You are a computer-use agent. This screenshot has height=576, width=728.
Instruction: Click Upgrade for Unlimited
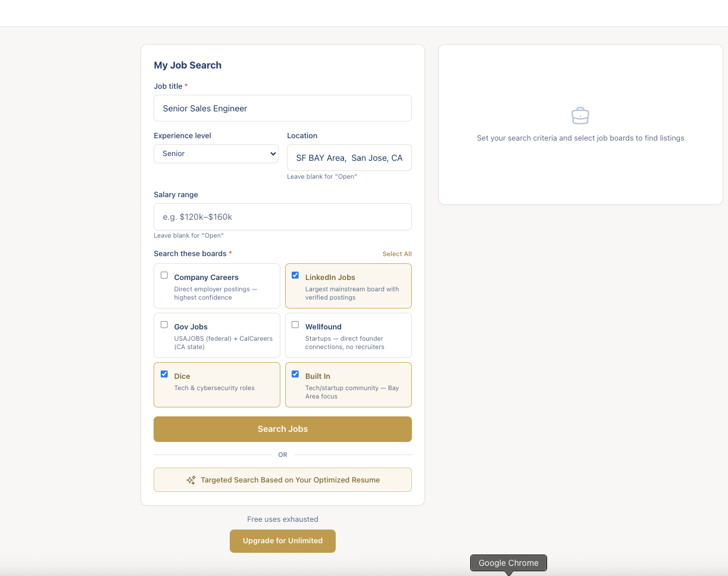(283, 541)
